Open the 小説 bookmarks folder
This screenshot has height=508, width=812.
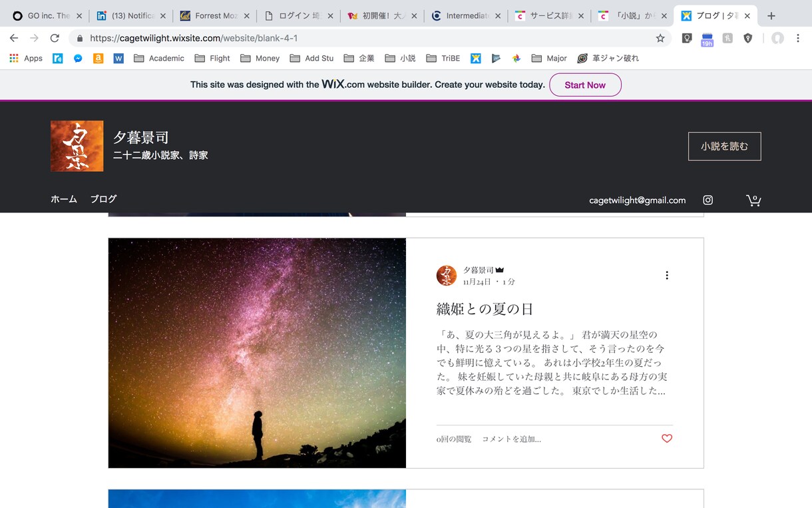pos(400,59)
